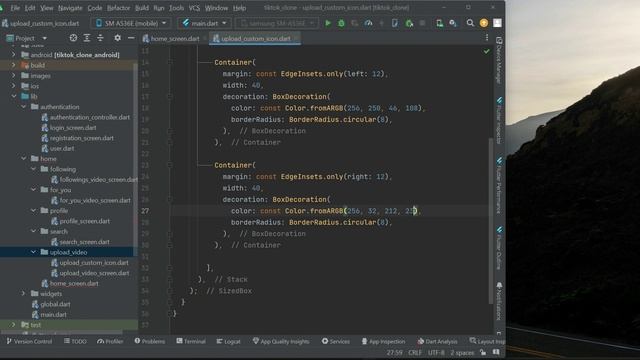Collapse the authentication folder
The width and height of the screenshot is (640, 360).
point(23,107)
